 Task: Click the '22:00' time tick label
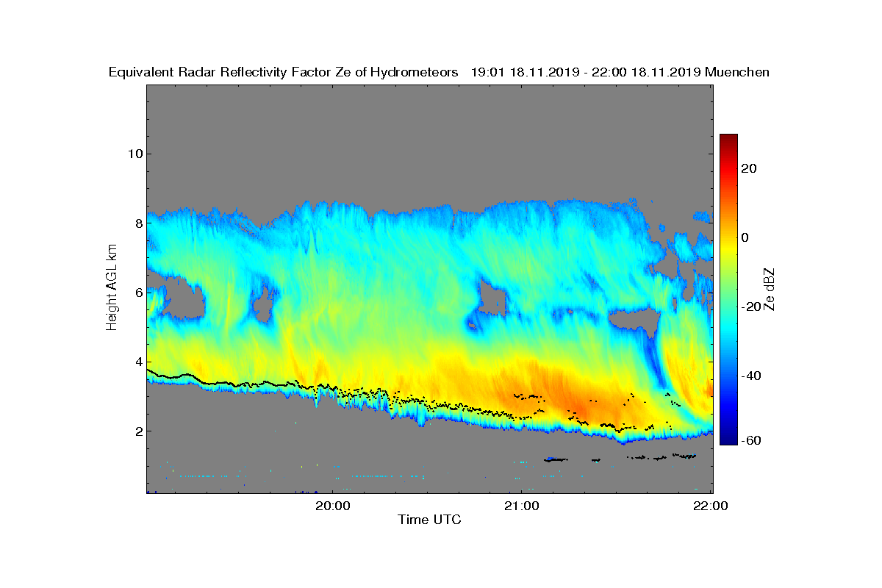[710, 506]
